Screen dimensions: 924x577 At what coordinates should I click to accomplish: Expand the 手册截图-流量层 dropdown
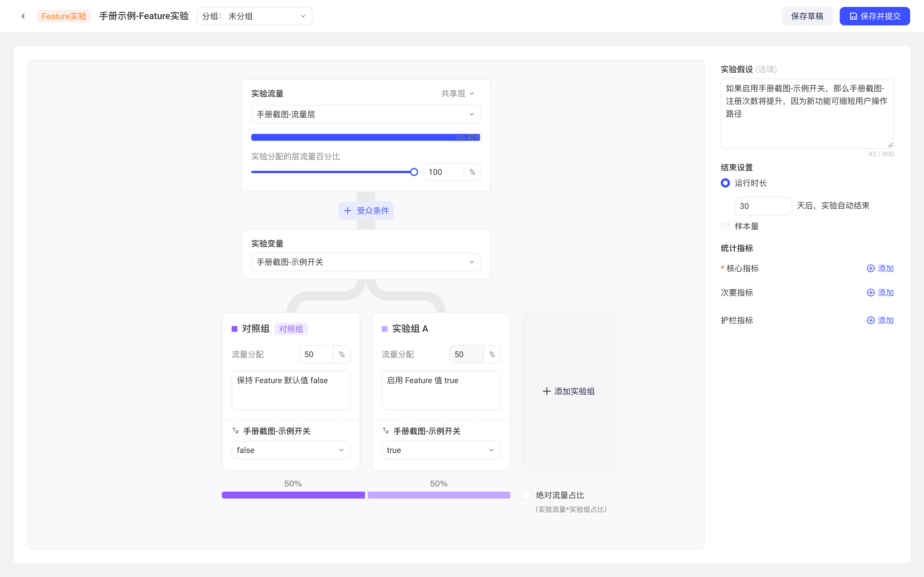(x=366, y=114)
